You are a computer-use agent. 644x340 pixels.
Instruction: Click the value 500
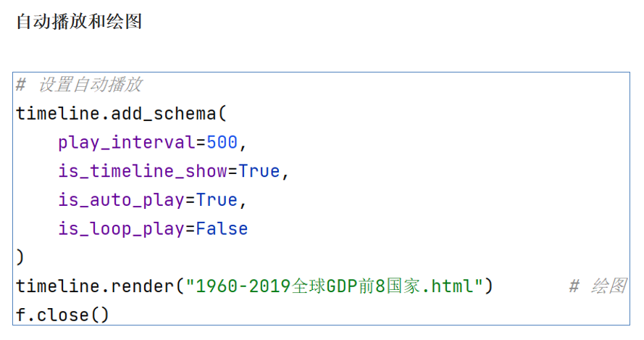tap(222, 143)
